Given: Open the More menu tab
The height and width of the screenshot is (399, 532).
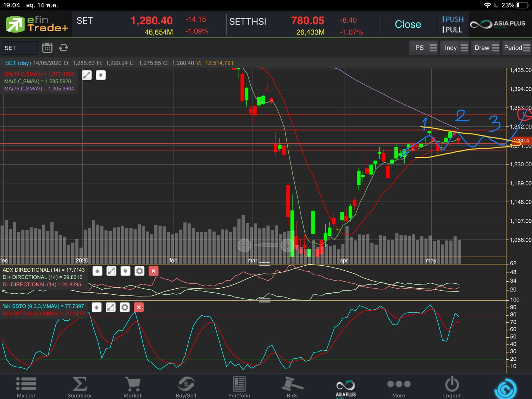Looking at the screenshot, I should pyautogui.click(x=399, y=388).
